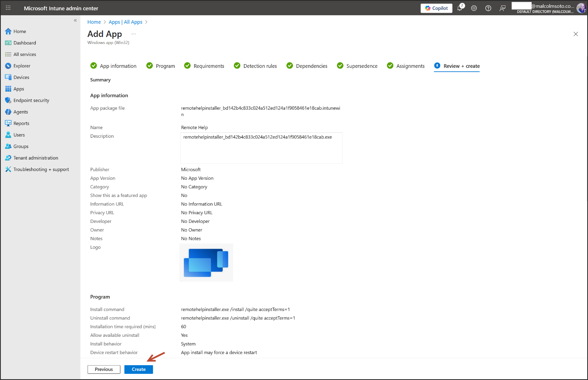Screen dimensions: 588x380
Task: Open the ellipsis menu beside Add App
Action: click(134, 34)
